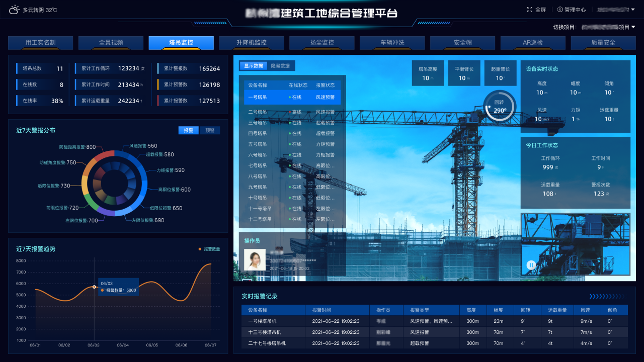Screen dimensions: 644x362
Task: Open 管理中心 via the gear icon
Action: [560, 10]
